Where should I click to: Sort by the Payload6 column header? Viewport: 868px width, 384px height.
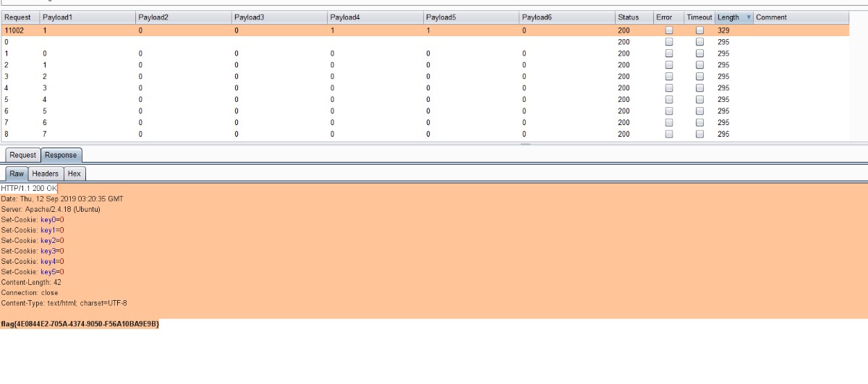click(567, 17)
